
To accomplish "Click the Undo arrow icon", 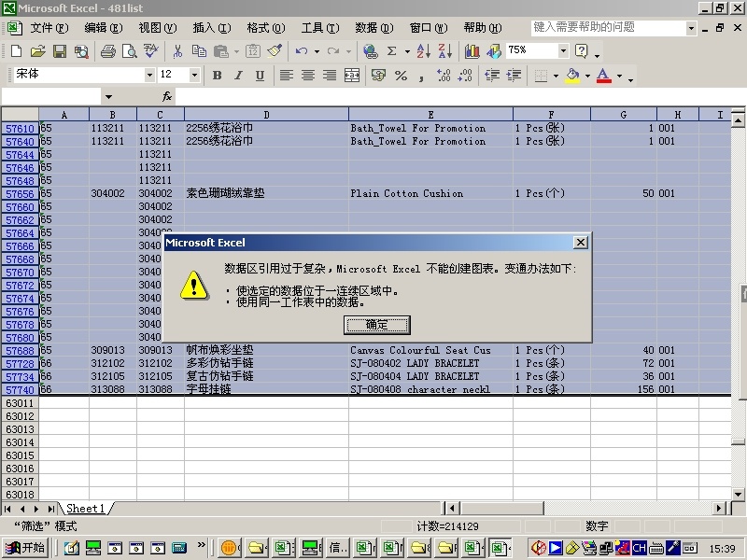I will [x=301, y=51].
